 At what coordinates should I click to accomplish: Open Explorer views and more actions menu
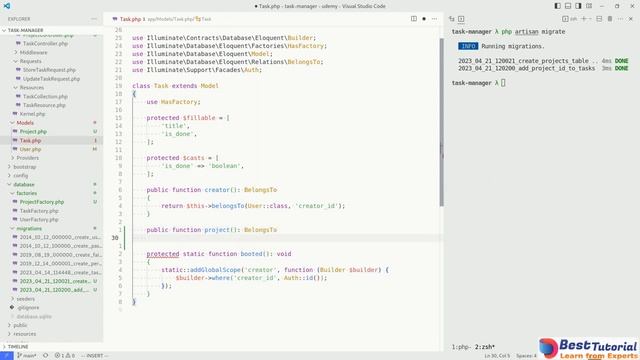94,19
